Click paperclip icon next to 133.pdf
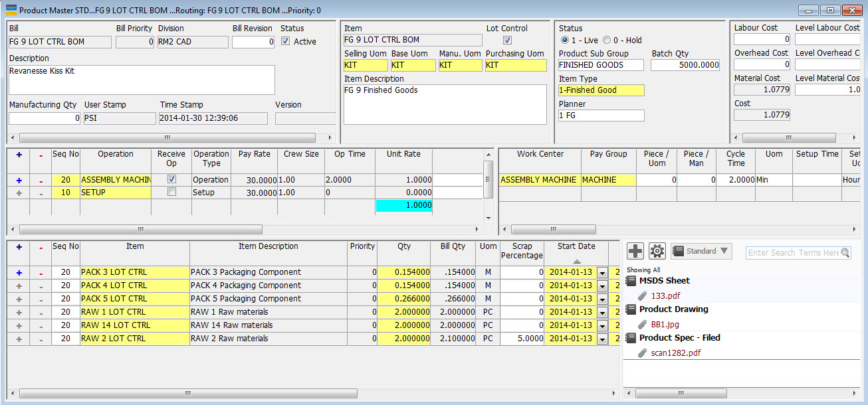Image resolution: width=868 pixels, height=405 pixels. pyautogui.click(x=643, y=296)
